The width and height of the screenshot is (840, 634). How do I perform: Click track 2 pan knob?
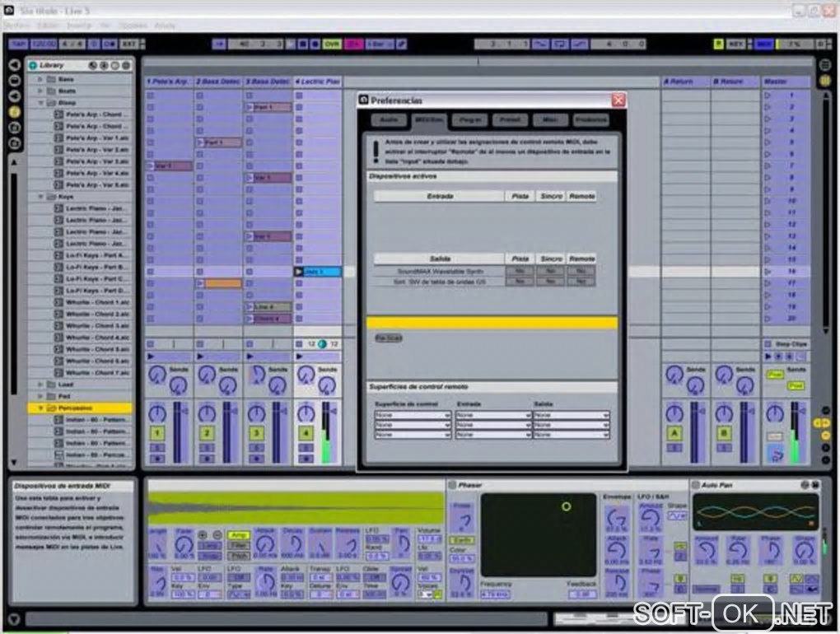tap(207, 413)
